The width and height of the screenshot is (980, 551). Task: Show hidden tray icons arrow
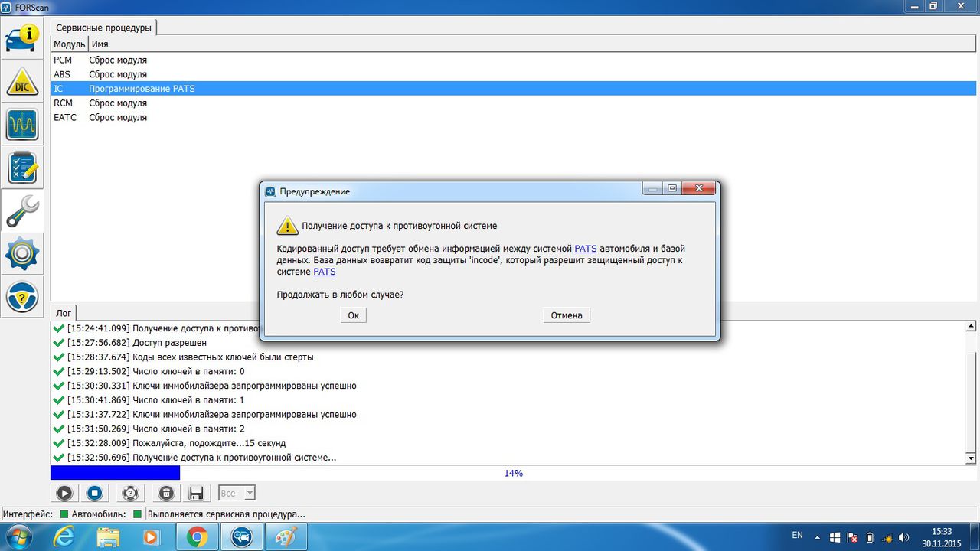pyautogui.click(x=819, y=537)
